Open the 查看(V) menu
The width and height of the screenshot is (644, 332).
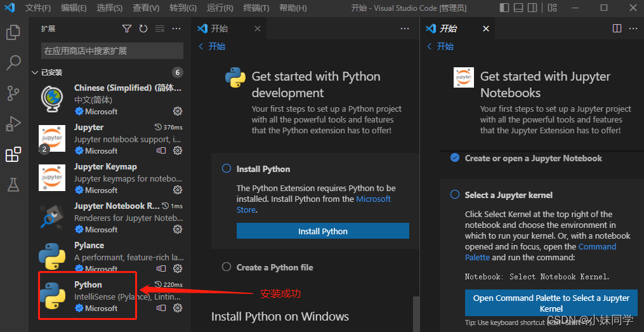tap(146, 8)
